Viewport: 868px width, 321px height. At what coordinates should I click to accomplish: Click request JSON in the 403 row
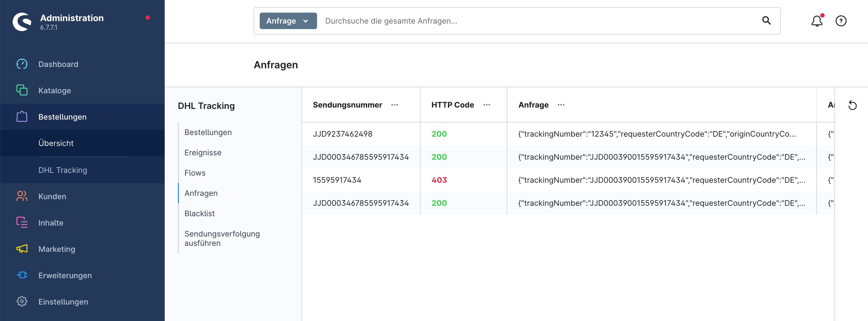coord(662,180)
